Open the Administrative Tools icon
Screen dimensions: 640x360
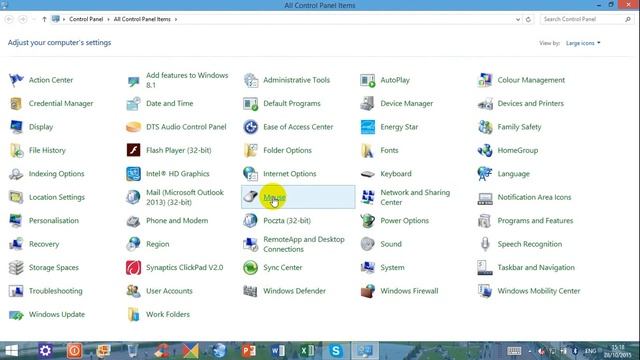pyautogui.click(x=251, y=80)
